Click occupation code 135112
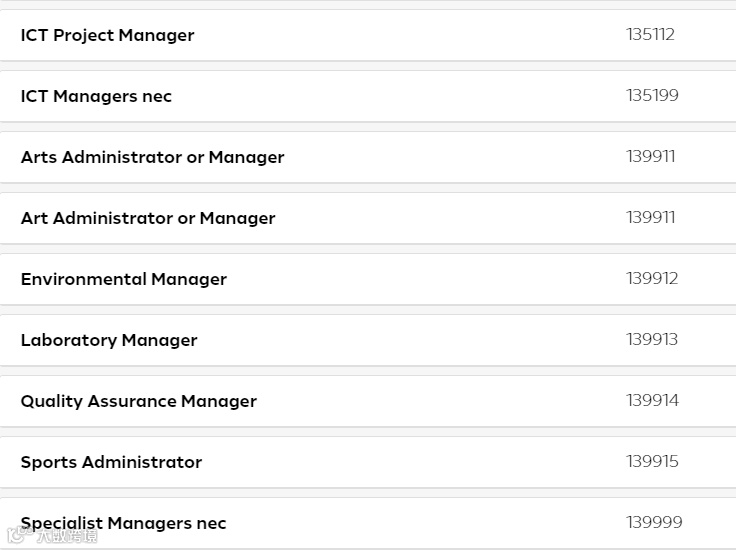 (x=651, y=34)
